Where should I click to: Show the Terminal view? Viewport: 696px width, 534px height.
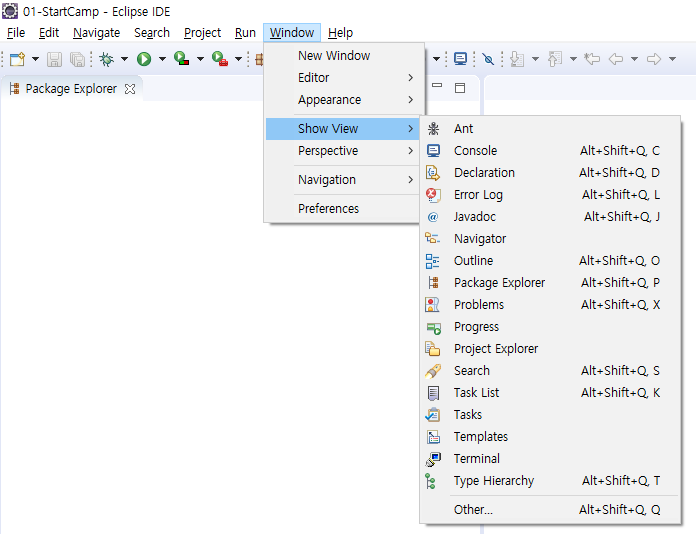point(550,459)
